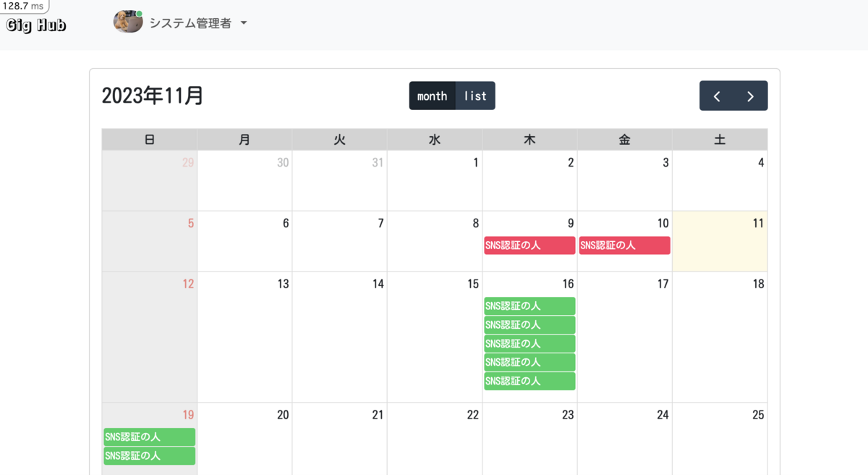Open the first green event on the 16th

[x=529, y=306]
